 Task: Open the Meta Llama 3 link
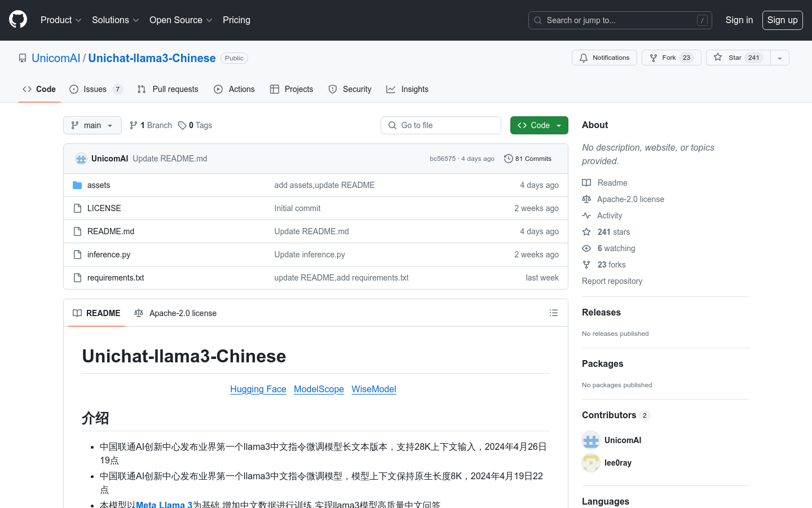164,504
